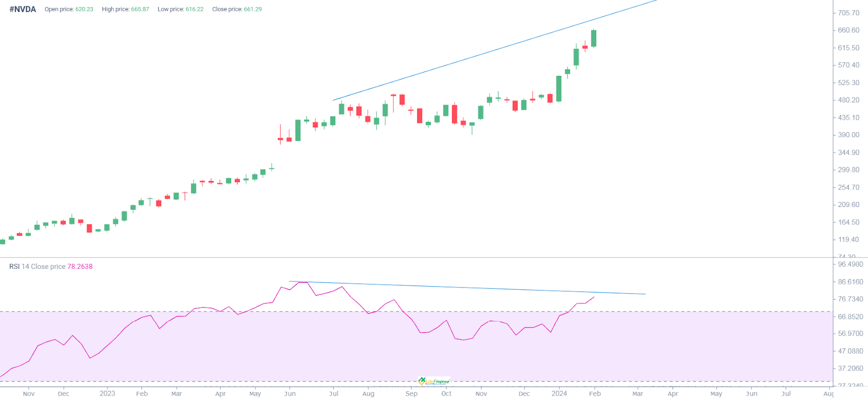Click the 209.60 price axis label

848,205
